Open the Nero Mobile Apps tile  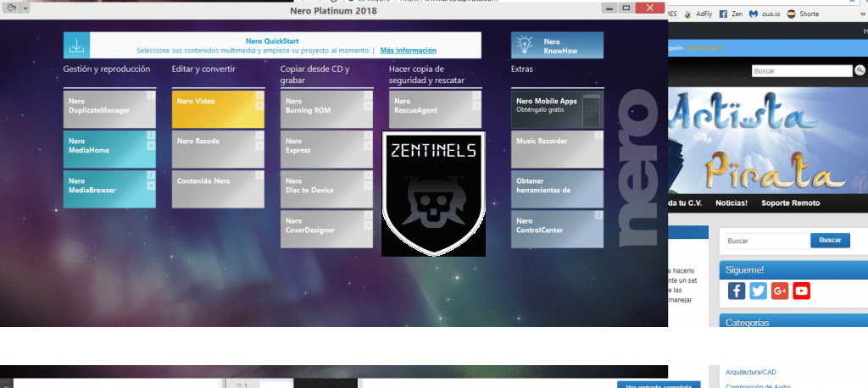tap(557, 109)
